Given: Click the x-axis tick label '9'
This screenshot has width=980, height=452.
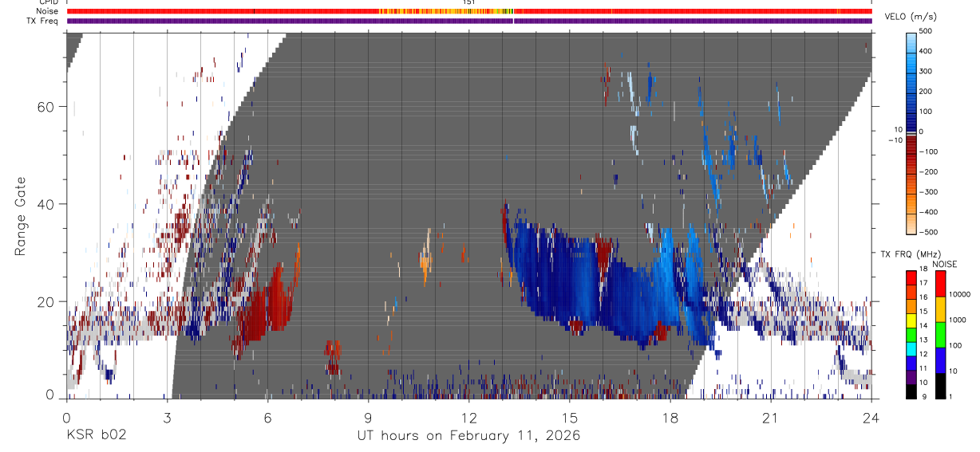Looking at the screenshot, I should (x=369, y=417).
